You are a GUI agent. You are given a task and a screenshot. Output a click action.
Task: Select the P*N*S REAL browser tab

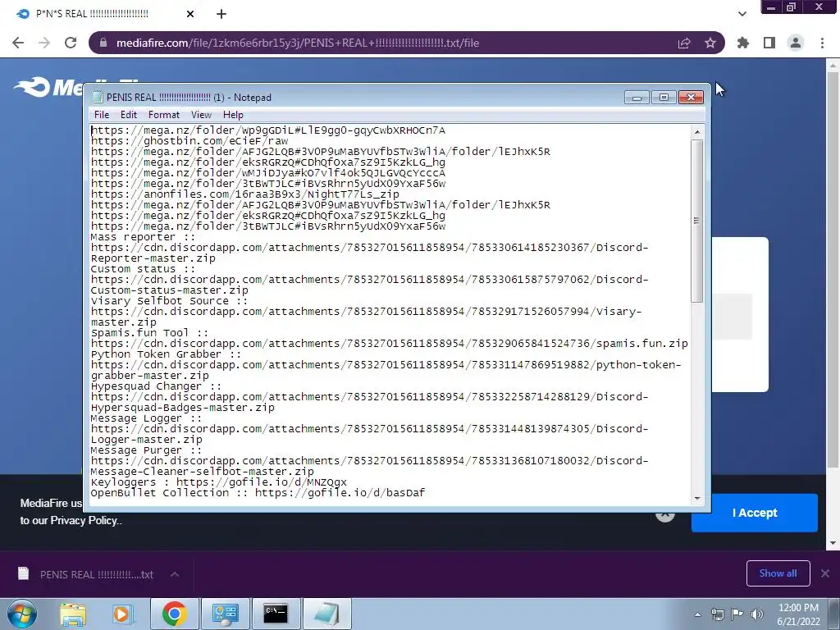106,14
